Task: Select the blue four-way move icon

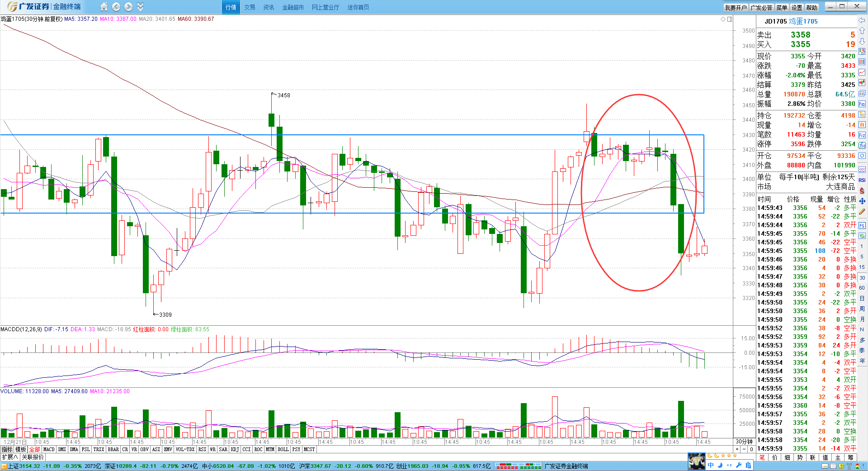Action: coord(862,201)
